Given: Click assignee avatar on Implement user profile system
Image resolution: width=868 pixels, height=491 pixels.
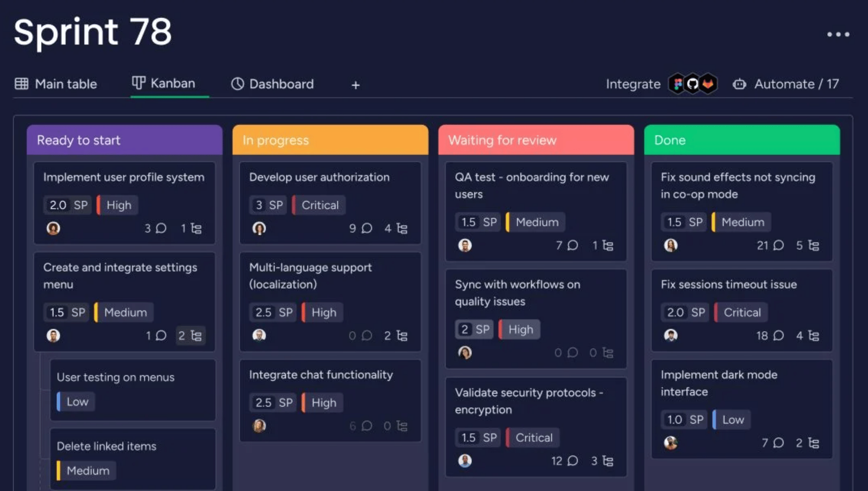Looking at the screenshot, I should tap(53, 228).
